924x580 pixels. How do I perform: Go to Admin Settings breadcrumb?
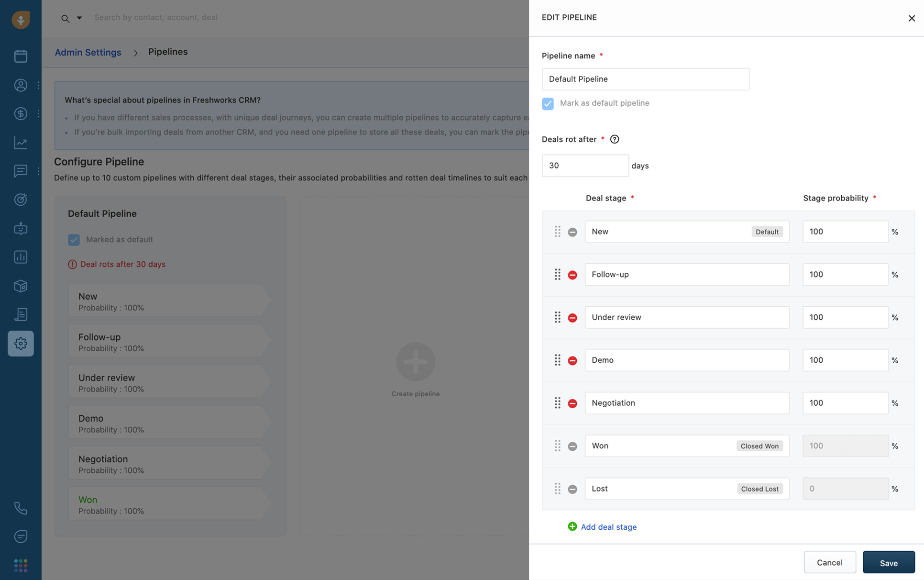[x=88, y=52]
